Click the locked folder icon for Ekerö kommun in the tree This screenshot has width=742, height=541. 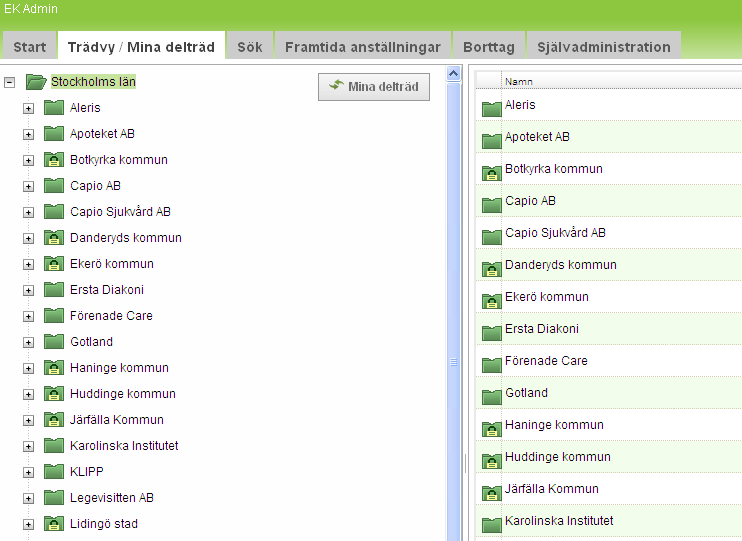[x=53, y=264]
